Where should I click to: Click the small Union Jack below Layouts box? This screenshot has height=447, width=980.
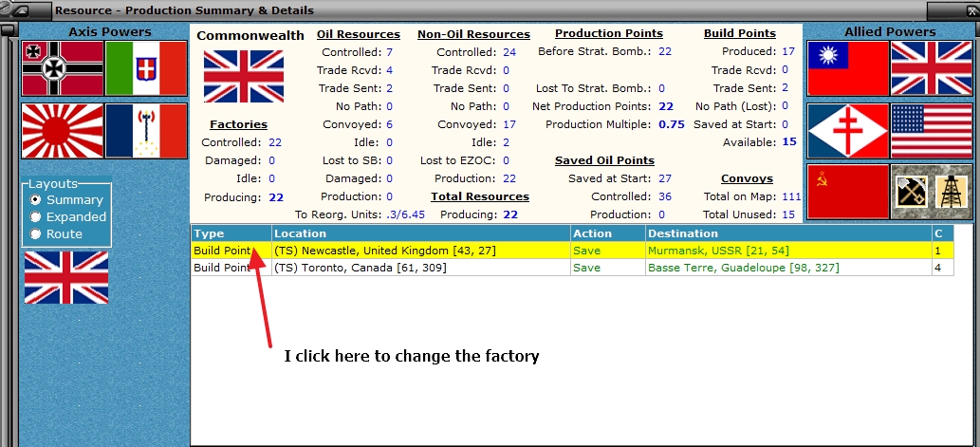click(x=66, y=277)
